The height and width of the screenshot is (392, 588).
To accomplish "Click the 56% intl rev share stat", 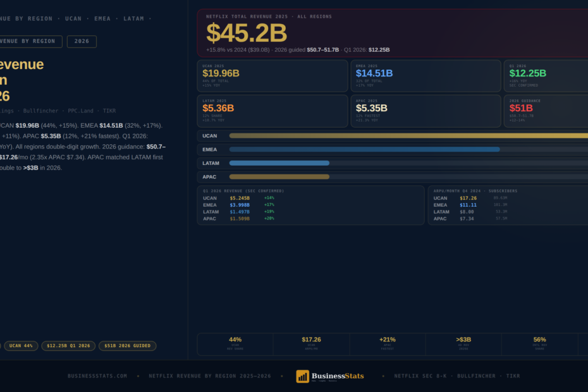I will pos(539,343).
